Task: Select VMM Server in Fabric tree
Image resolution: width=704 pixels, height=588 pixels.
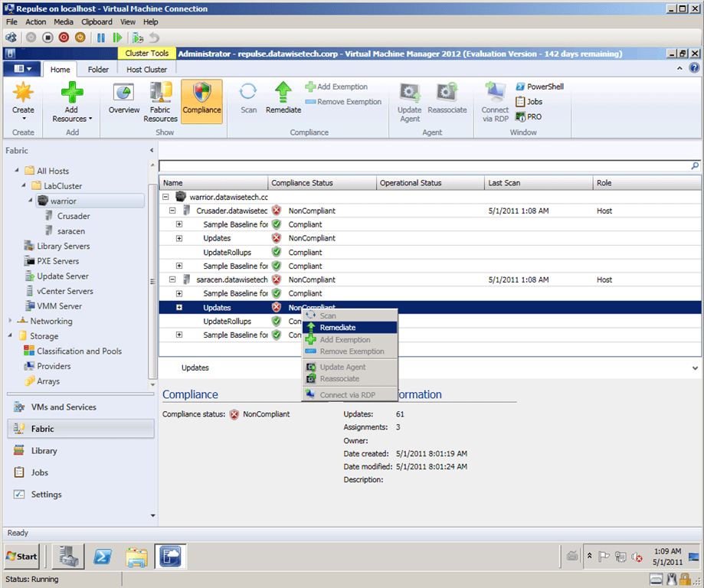Action: [x=59, y=306]
